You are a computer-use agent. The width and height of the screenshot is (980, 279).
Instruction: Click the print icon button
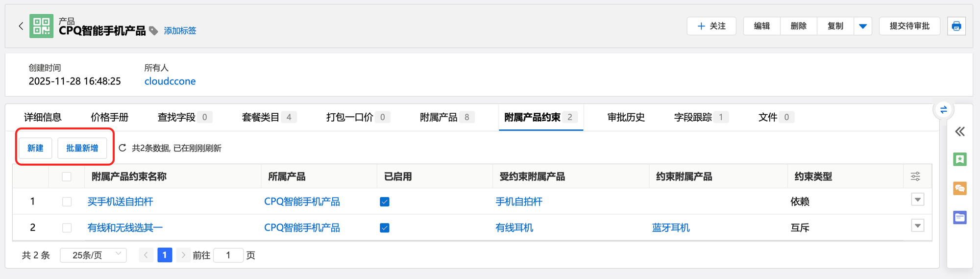point(956,26)
